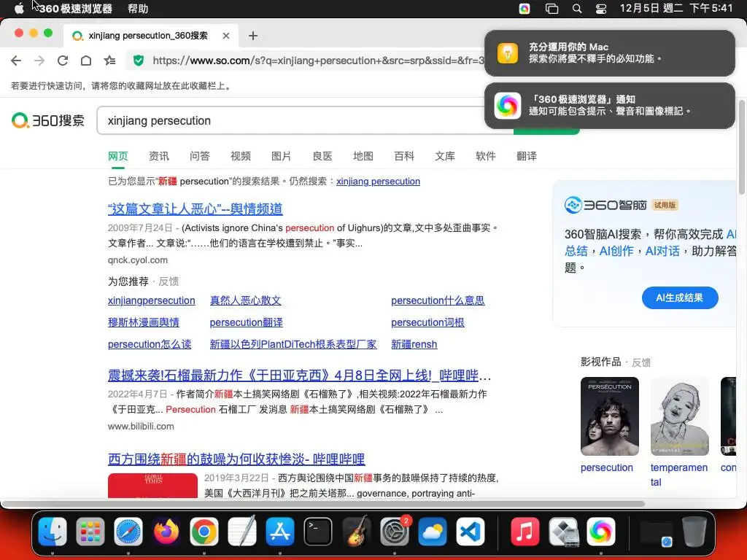Open the Apple menu
The height and width of the screenshot is (560, 747).
[19, 9]
